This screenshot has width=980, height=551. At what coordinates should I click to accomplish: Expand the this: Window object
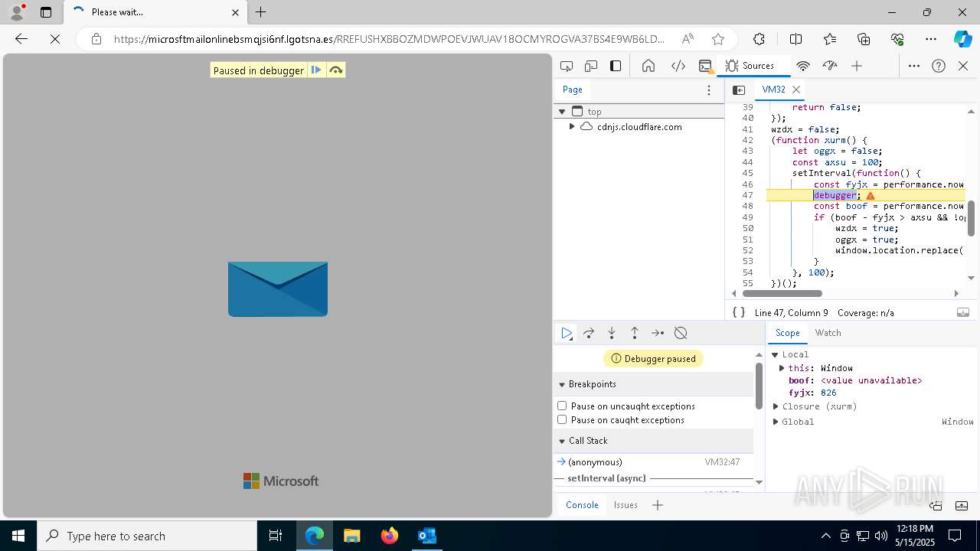coord(782,368)
